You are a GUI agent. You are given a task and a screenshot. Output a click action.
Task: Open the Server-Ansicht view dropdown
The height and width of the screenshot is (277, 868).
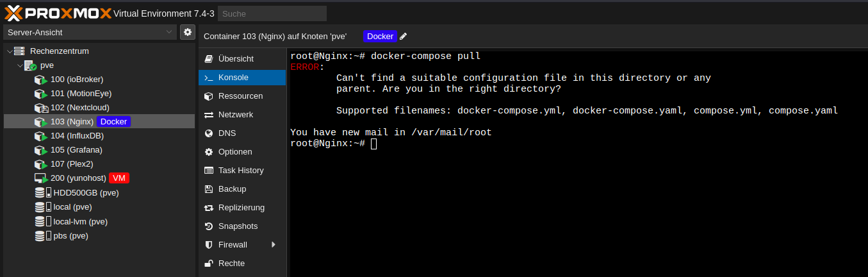pos(90,32)
